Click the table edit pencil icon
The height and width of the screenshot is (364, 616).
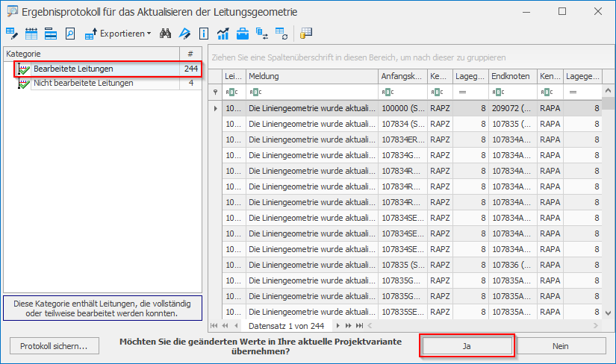[x=12, y=34]
